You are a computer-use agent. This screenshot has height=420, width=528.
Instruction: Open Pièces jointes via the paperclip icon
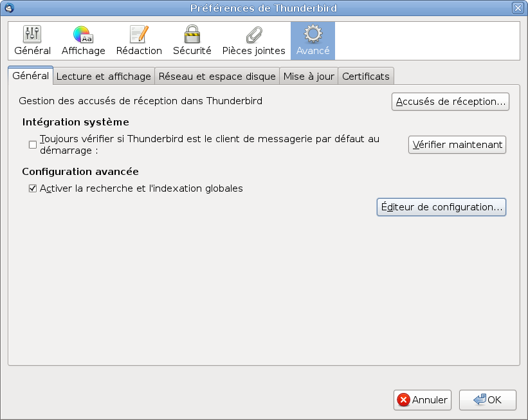(x=253, y=40)
